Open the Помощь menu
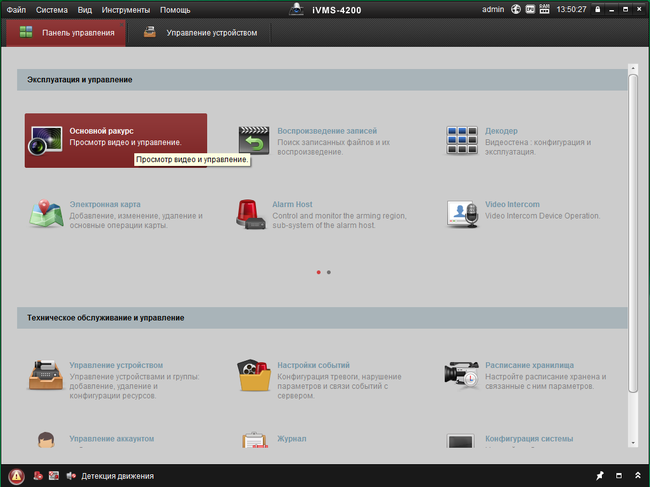 coord(175,10)
